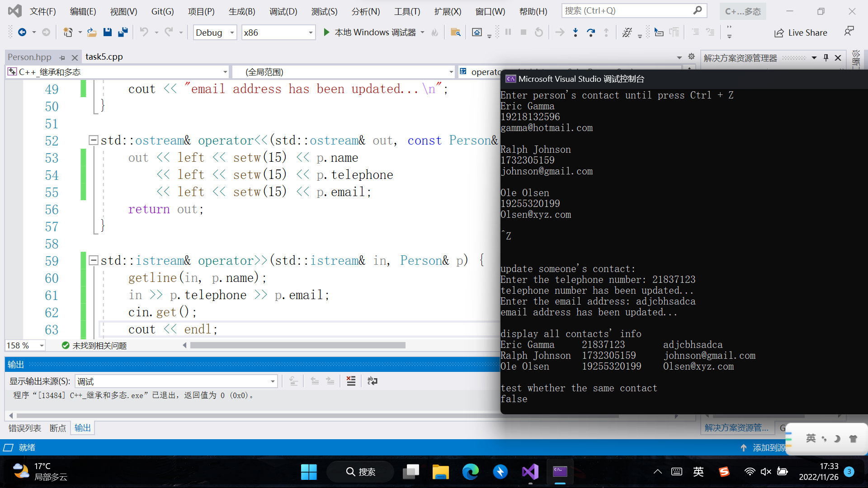Screen dimensions: 868x488
Task: Click the Open File folder icon
Action: coord(92,32)
